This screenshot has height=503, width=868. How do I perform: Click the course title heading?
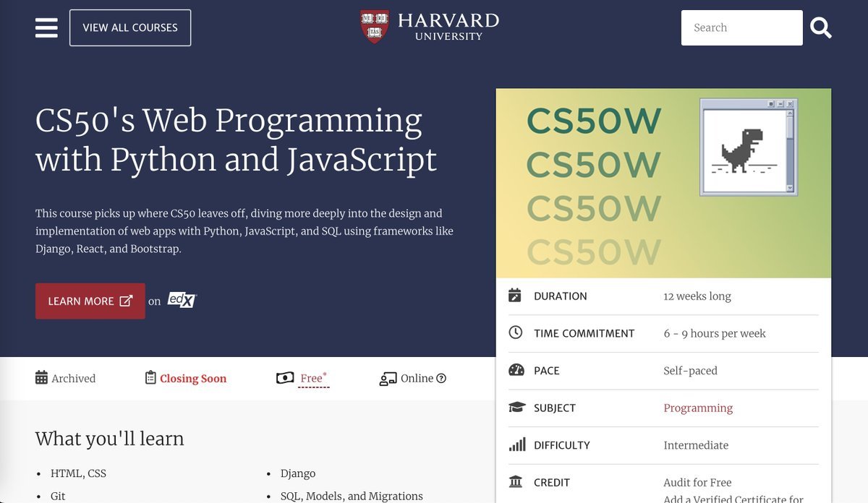(x=237, y=140)
